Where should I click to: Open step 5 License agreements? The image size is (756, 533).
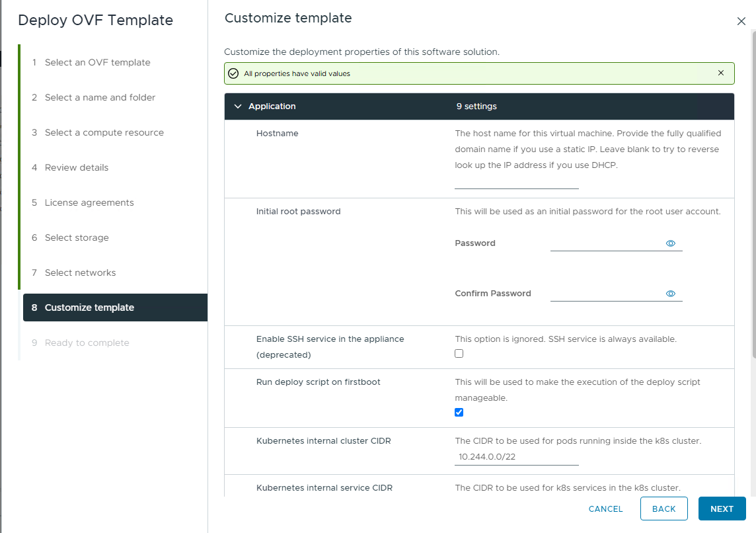click(89, 202)
